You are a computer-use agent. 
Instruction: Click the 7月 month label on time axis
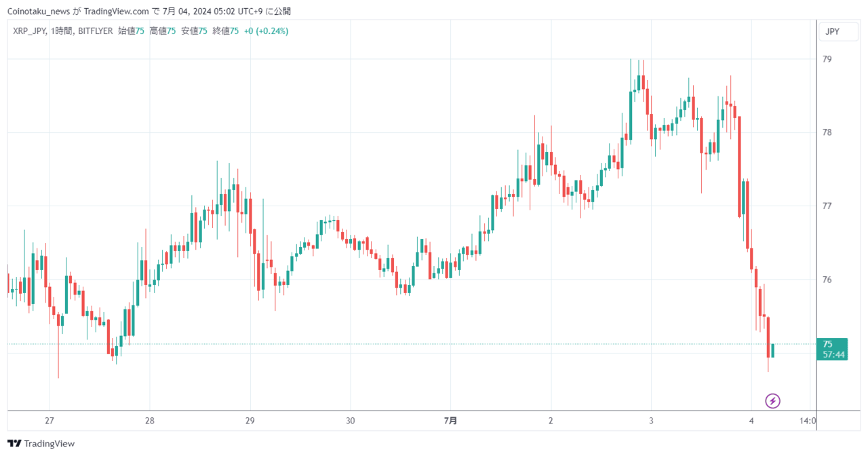click(x=450, y=421)
